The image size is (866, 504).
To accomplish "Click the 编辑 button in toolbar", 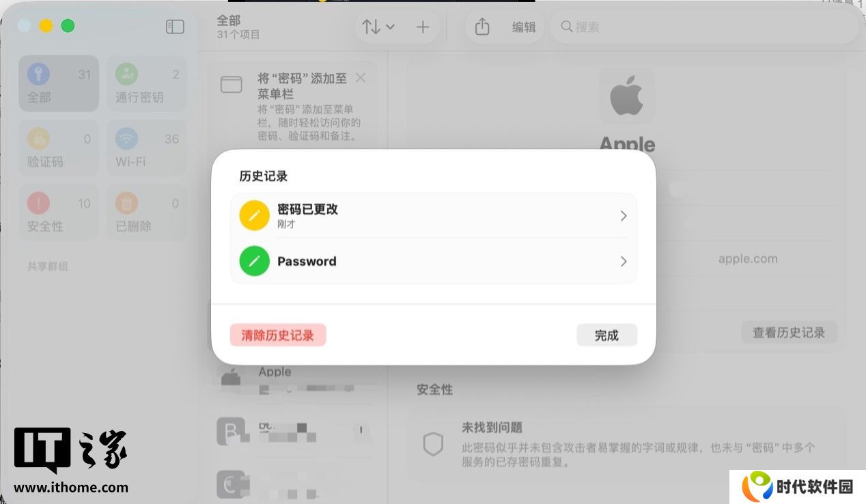I will (x=524, y=27).
